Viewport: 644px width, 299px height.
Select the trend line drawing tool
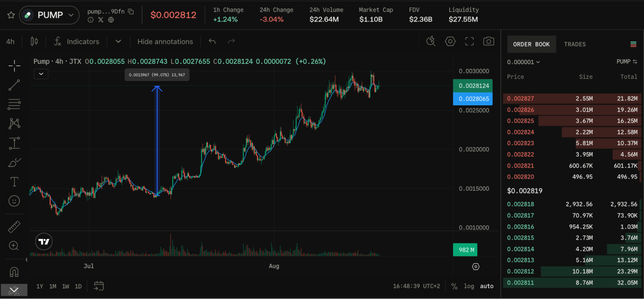14,85
